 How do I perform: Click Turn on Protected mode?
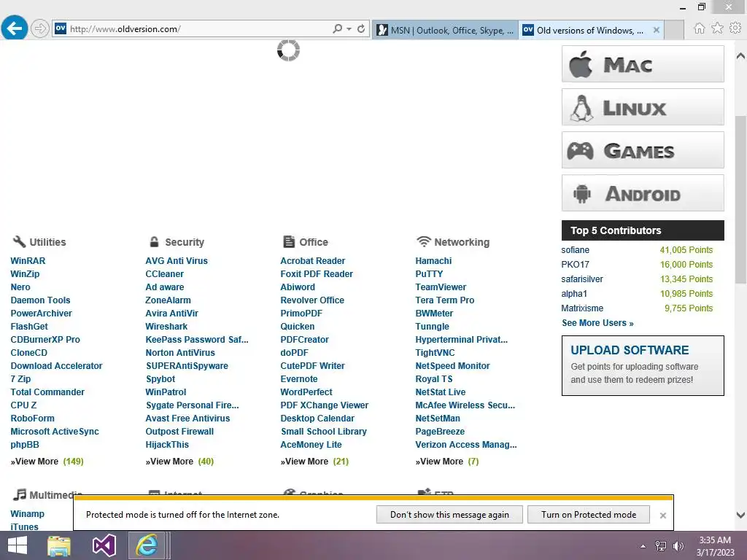589,515
